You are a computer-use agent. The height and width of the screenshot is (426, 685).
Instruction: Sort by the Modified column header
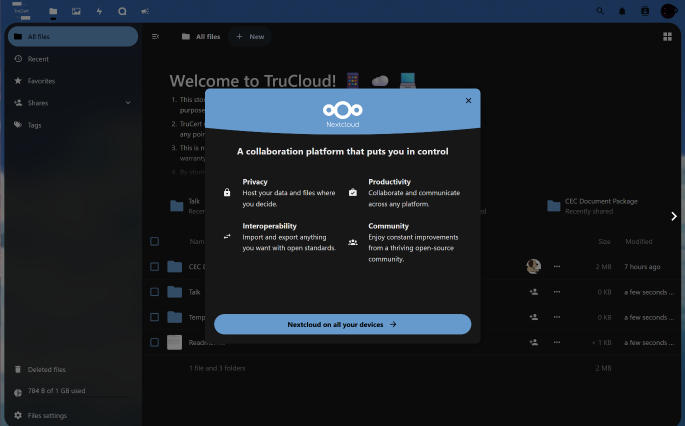point(639,242)
